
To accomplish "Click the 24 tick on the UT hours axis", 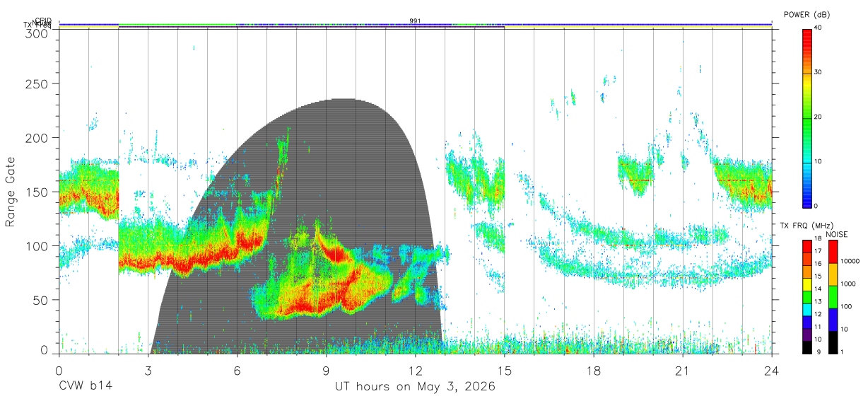I will tap(772, 370).
